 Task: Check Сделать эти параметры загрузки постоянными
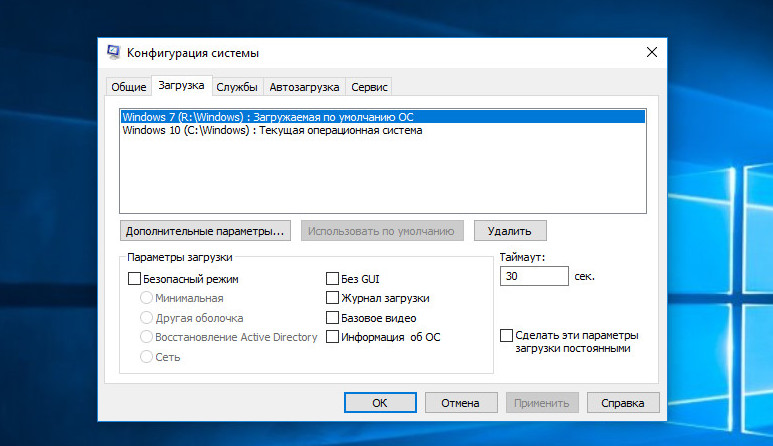pyautogui.click(x=506, y=335)
